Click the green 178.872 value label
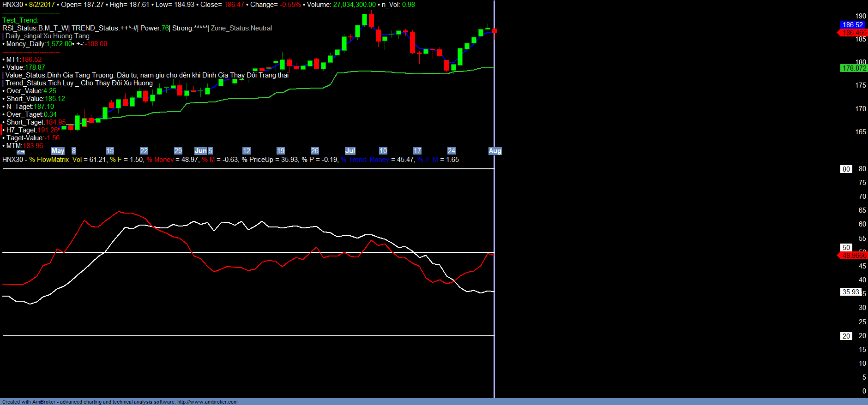Image resolution: width=868 pixels, height=405 pixels. 854,68
